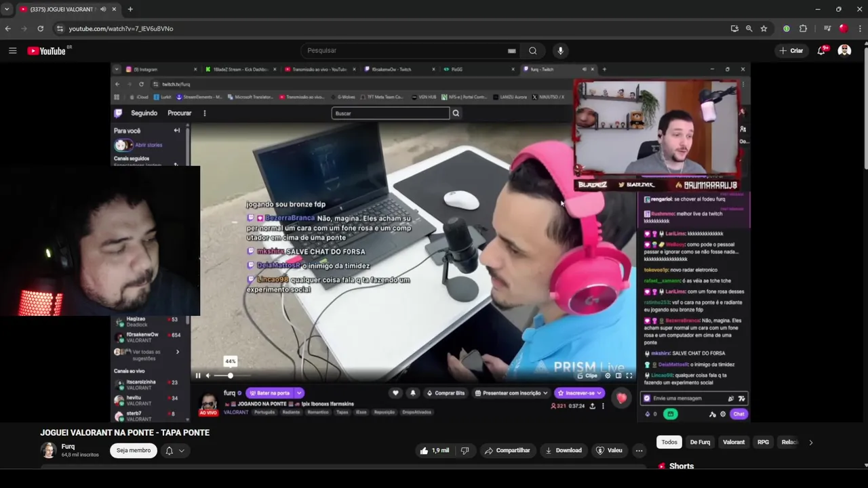The height and width of the screenshot is (488, 868).
Task: Reload the page in Chrome
Action: pos(41,28)
